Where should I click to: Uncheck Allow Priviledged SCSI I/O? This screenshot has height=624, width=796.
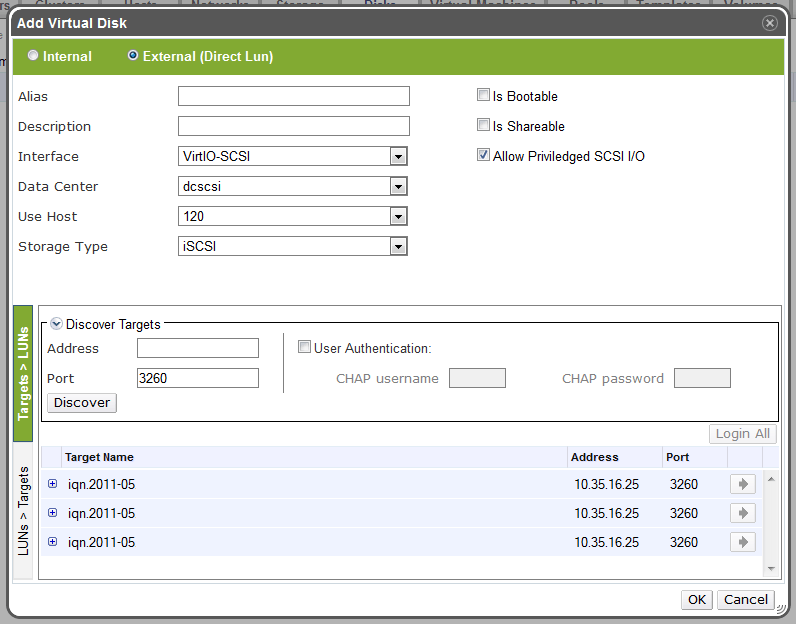pyautogui.click(x=484, y=156)
